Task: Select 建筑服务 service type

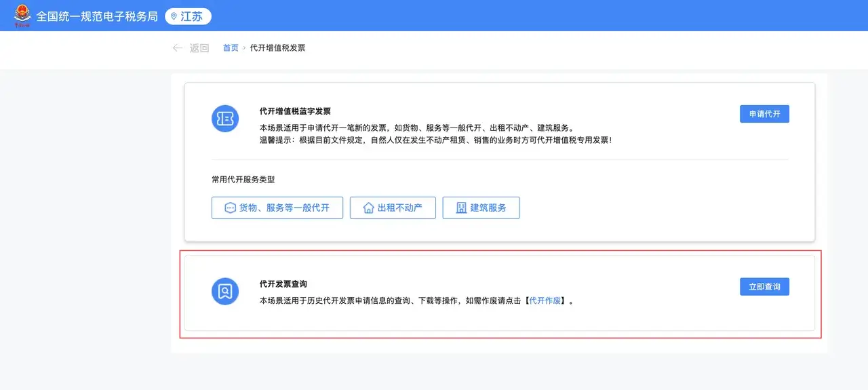Action: point(481,208)
